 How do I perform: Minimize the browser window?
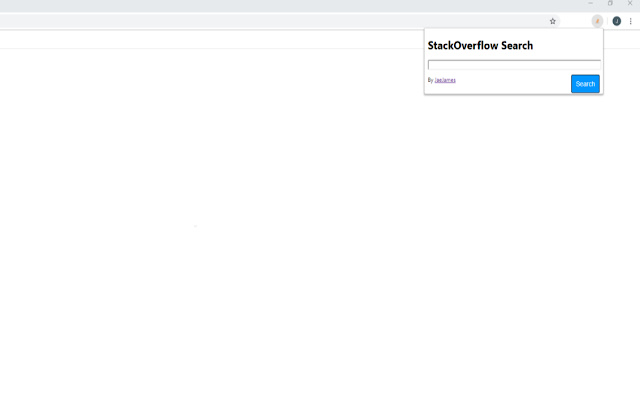[x=590, y=3]
